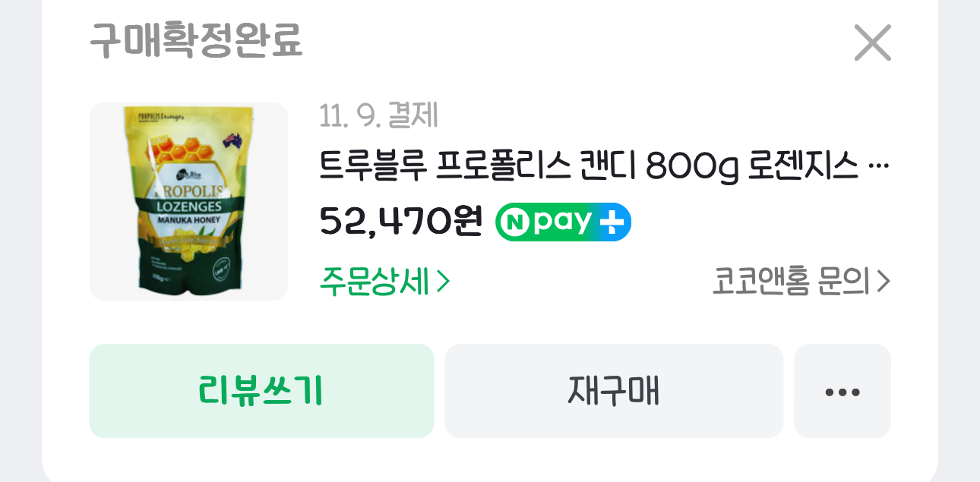The width and height of the screenshot is (980, 482).
Task: Click the 구매확정완료 status heading
Action: [x=196, y=42]
